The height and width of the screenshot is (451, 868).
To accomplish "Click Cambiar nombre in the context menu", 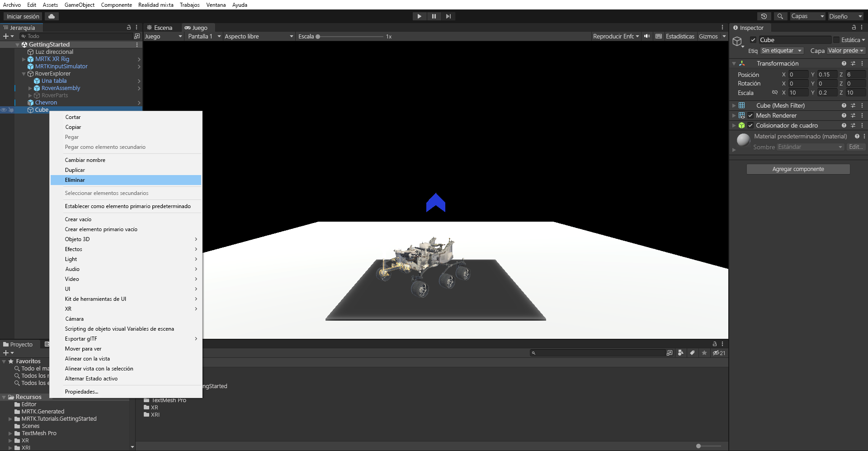I will [126, 160].
